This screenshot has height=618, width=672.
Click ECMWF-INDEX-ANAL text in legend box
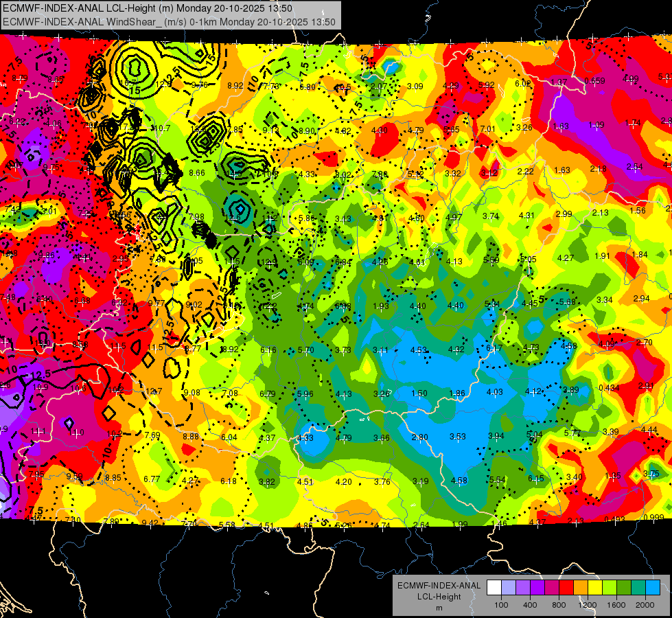[439, 586]
